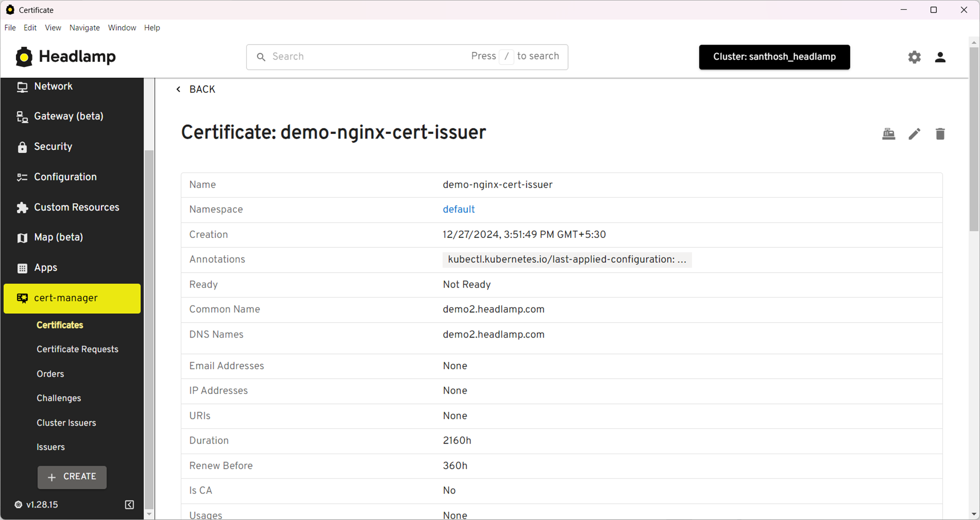Open the user account icon
The image size is (980, 520).
tap(940, 57)
